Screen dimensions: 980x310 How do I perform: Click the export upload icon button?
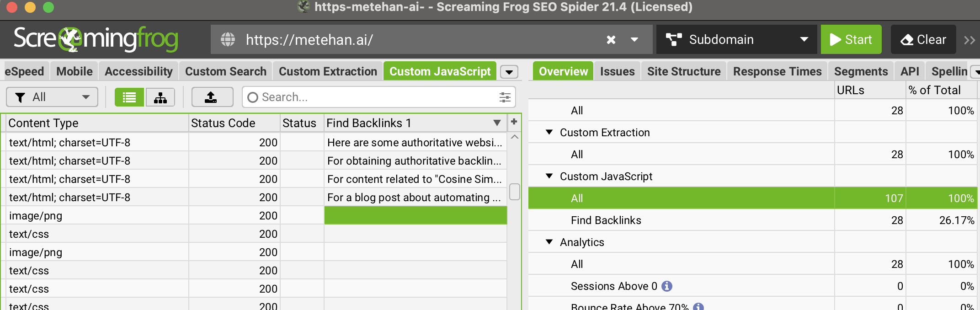212,97
